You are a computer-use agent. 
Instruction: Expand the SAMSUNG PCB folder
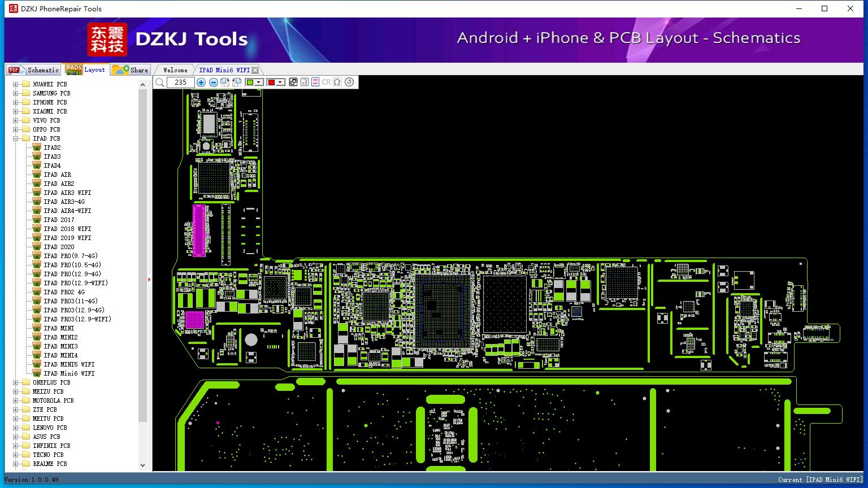16,93
